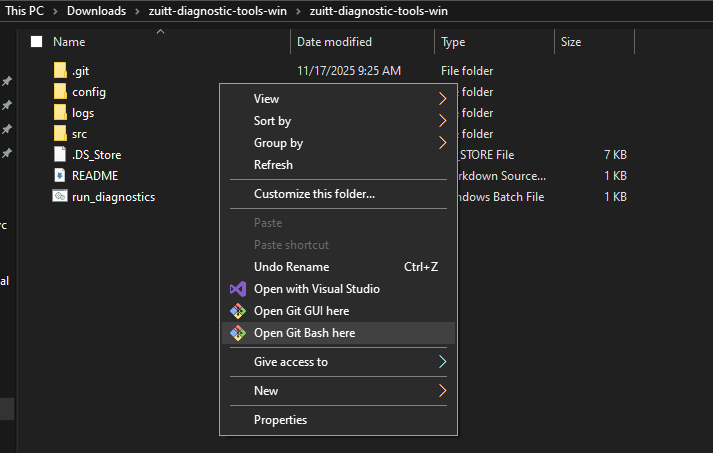
Task: Click the src folder icon
Action: coord(60,134)
